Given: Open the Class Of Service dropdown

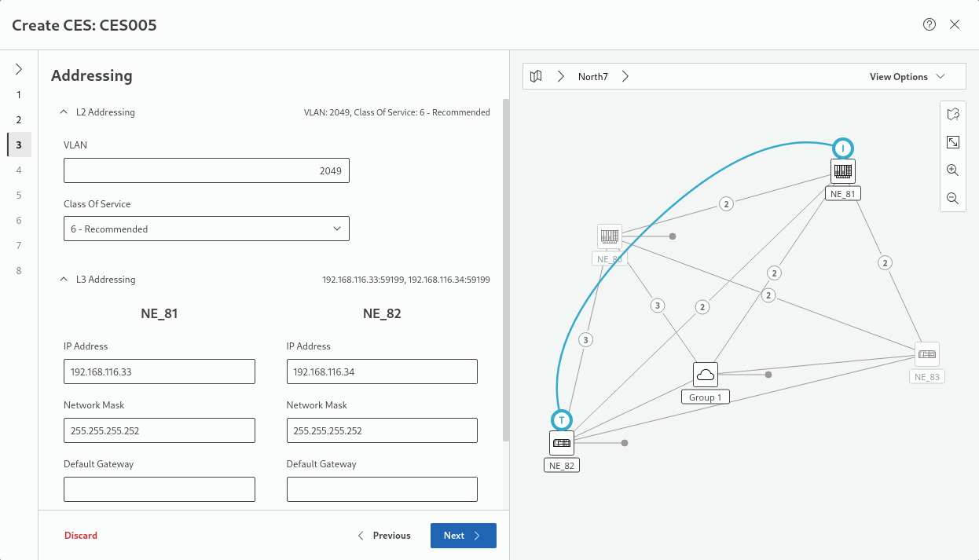Looking at the screenshot, I should coord(206,229).
